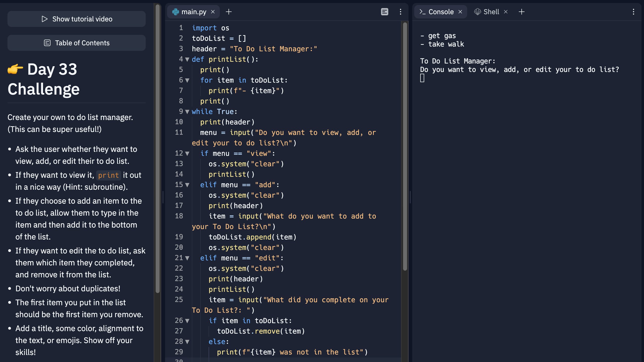Close the Shell tab
The height and width of the screenshot is (362, 644).
tap(506, 12)
